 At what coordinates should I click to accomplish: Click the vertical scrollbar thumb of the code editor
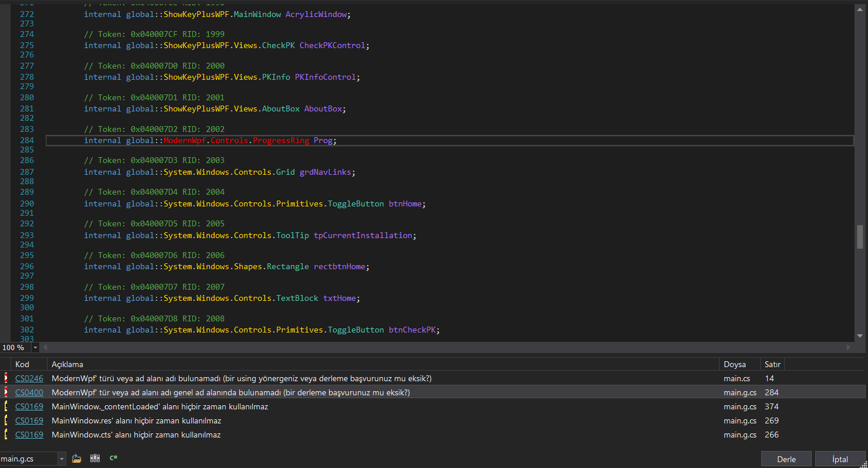point(860,237)
